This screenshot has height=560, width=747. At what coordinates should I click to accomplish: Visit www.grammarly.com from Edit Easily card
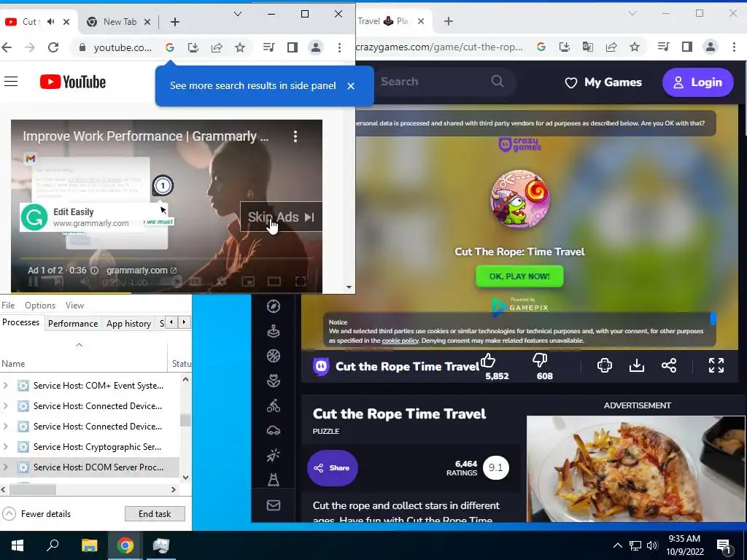[x=91, y=223]
